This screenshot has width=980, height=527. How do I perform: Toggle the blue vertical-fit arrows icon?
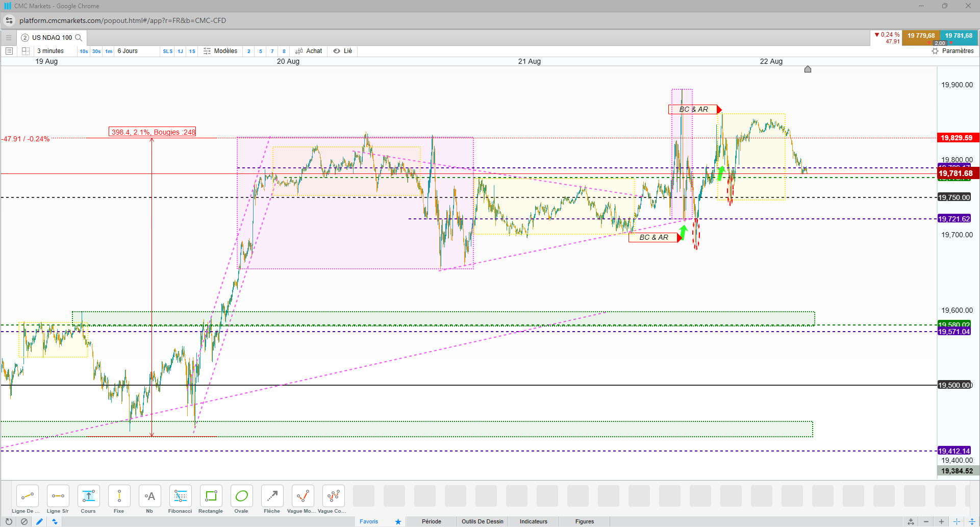972,521
